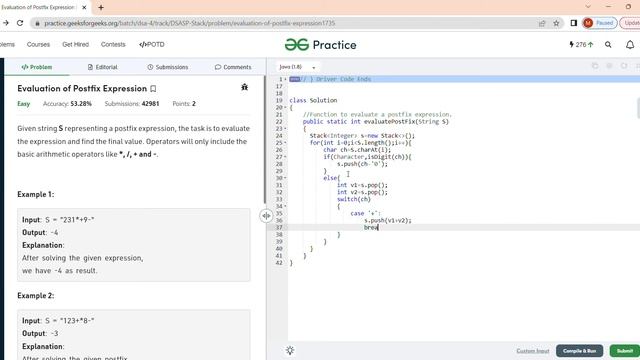Place cursor on line 37 after 'brea'
Image resolution: width=640 pixels, height=360 pixels.
pos(379,227)
